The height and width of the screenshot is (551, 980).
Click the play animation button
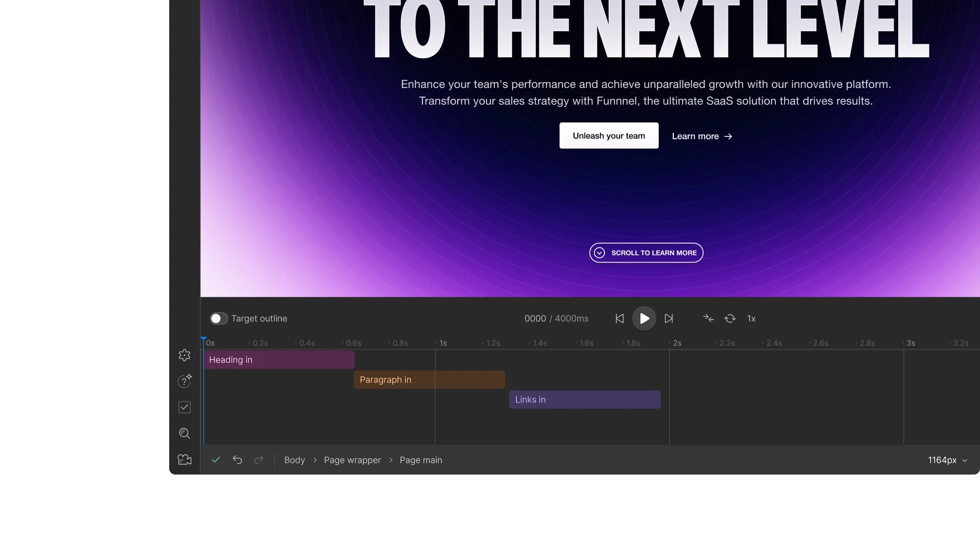point(644,318)
